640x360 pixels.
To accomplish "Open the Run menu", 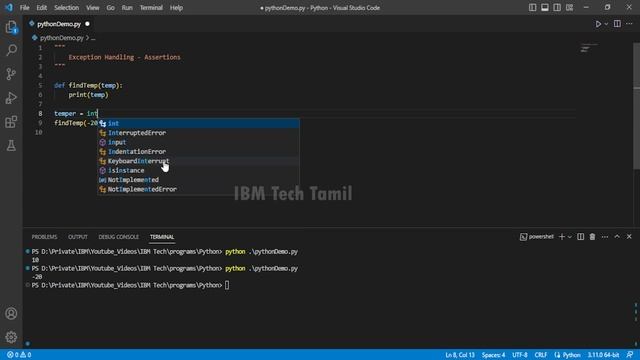I will [127, 8].
